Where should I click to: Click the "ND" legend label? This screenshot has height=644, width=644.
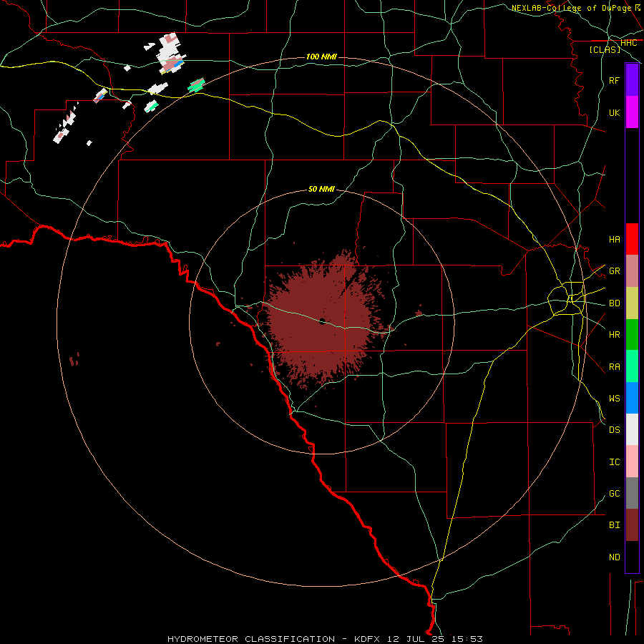click(614, 557)
